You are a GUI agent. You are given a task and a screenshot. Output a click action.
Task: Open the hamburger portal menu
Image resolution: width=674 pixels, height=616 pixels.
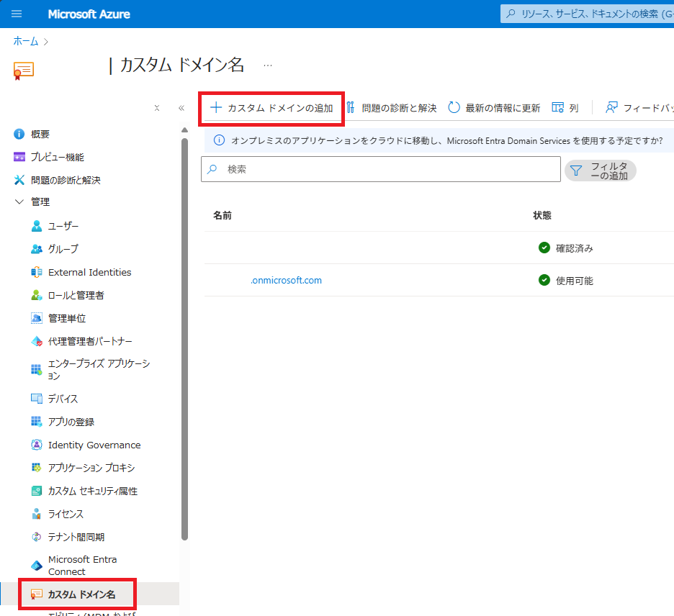(17, 14)
